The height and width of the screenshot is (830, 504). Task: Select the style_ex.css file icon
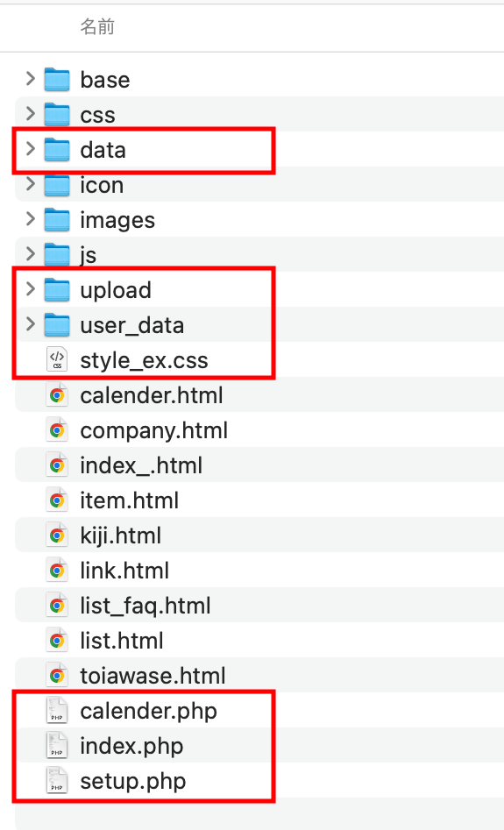(x=57, y=360)
